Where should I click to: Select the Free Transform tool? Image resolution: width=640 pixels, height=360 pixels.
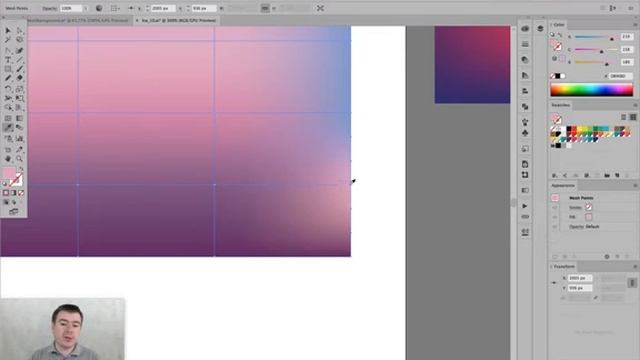19,98
